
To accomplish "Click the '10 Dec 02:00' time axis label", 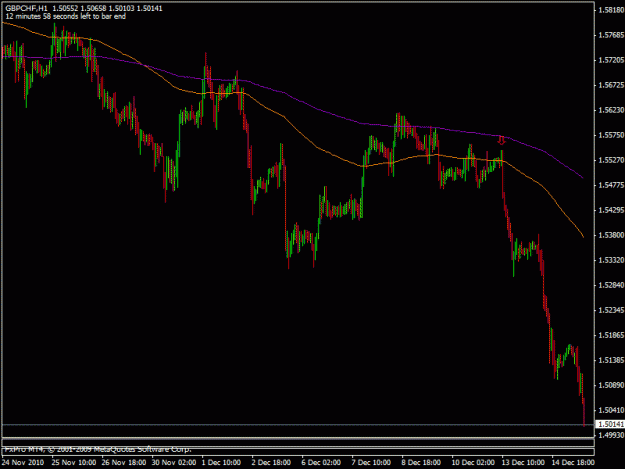I will point(473,462).
